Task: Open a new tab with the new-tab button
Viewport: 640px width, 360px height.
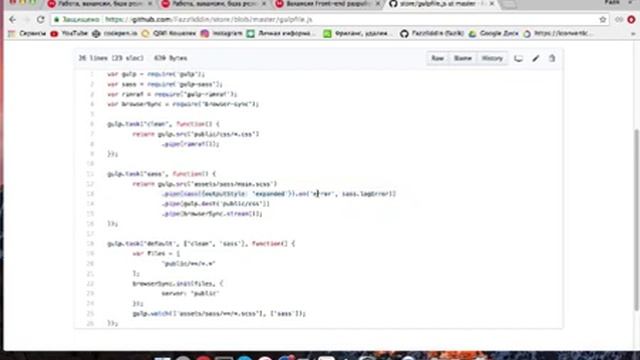Action: (508, 4)
